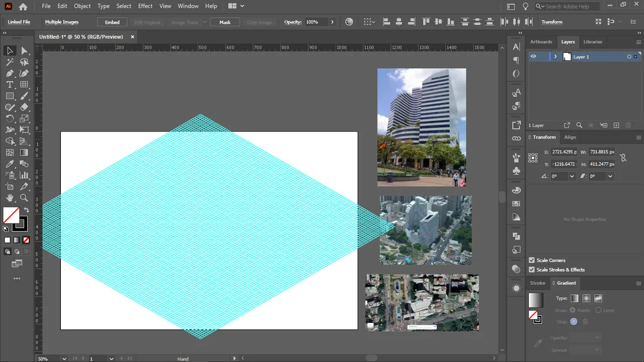Toggle constrain width and height proportions
This screenshot has width=644, height=362.
(623, 158)
